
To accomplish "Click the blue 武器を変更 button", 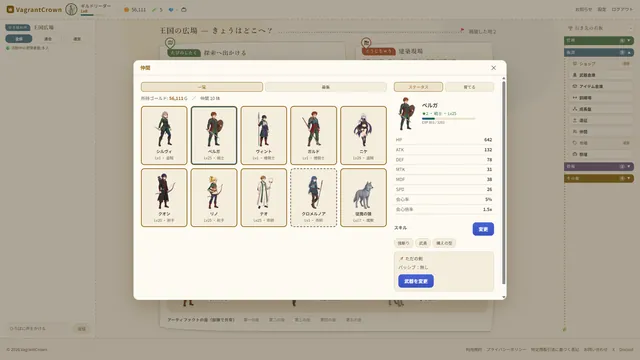I will [416, 281].
